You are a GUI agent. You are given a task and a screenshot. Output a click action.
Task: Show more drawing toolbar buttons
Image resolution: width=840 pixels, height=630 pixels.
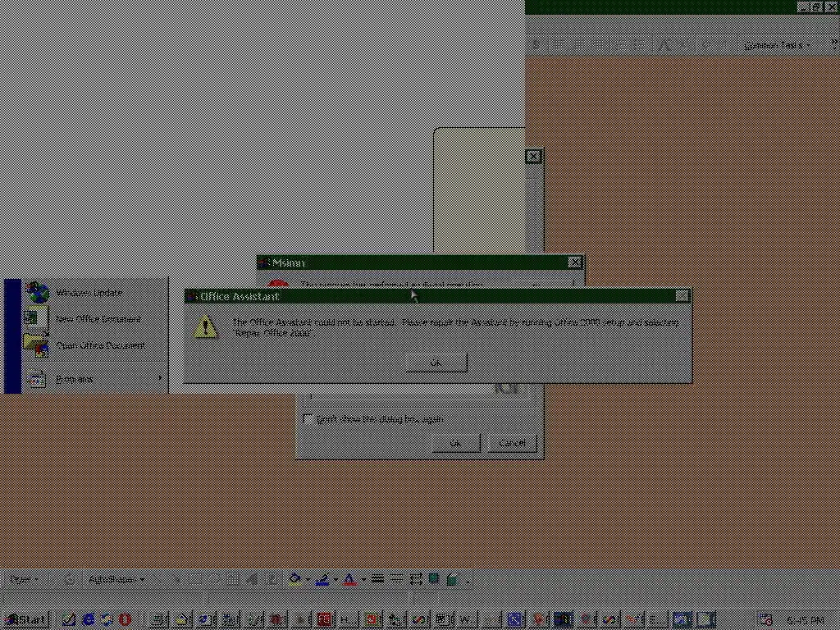tap(468, 580)
